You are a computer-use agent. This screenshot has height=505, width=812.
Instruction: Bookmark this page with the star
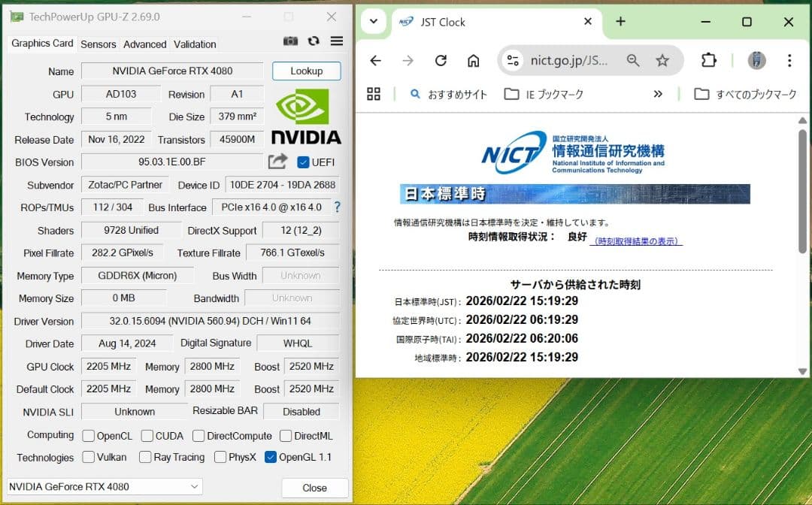[x=662, y=61]
